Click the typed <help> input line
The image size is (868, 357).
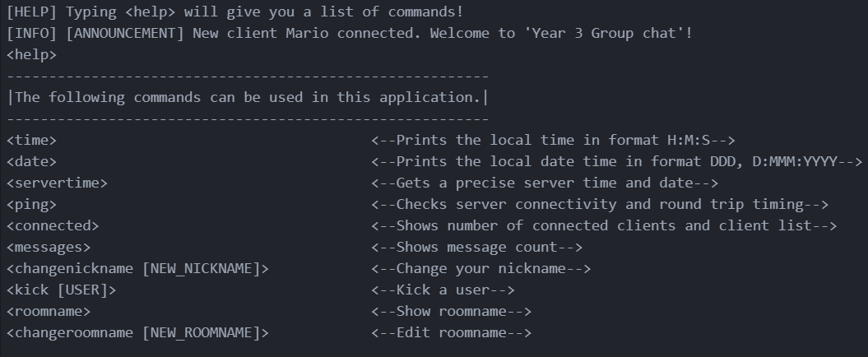click(31, 55)
